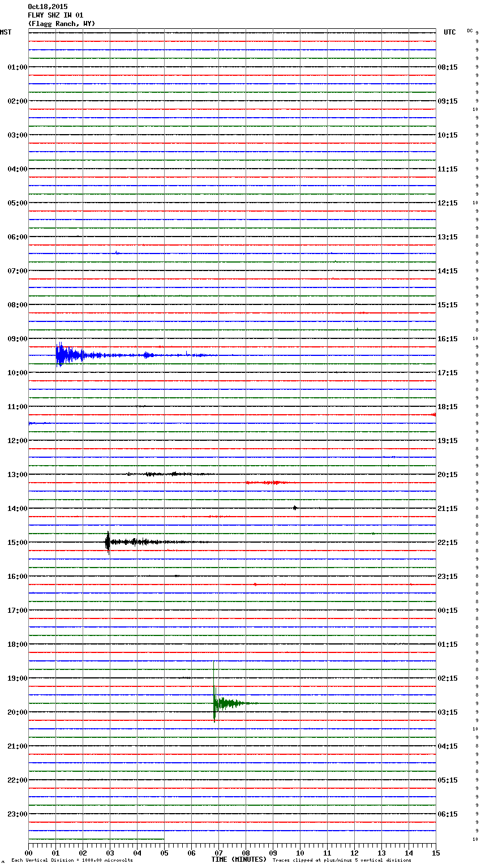Viewport: 481px width, 868px height.
Task: Select the 05:00 MST row label
Action: (x=18, y=203)
